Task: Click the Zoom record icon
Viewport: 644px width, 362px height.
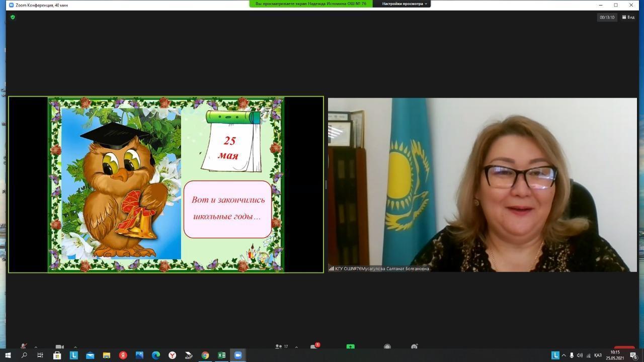Action: tap(387, 347)
